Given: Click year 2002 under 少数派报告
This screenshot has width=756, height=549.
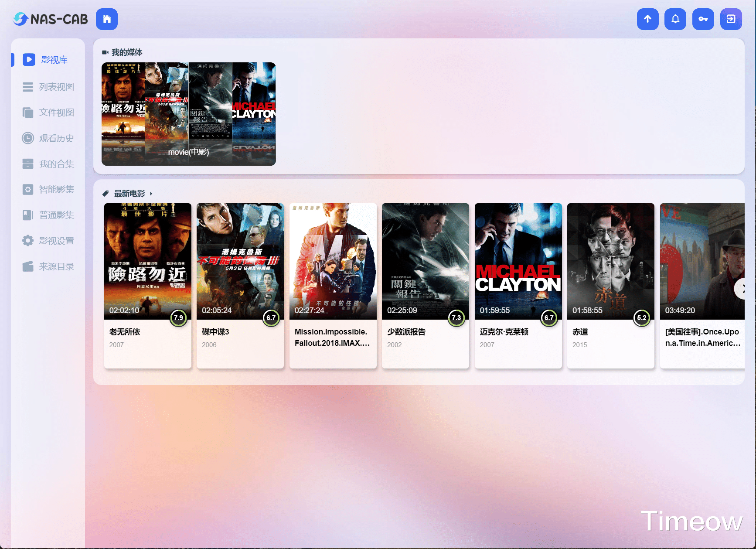Looking at the screenshot, I should pos(395,345).
